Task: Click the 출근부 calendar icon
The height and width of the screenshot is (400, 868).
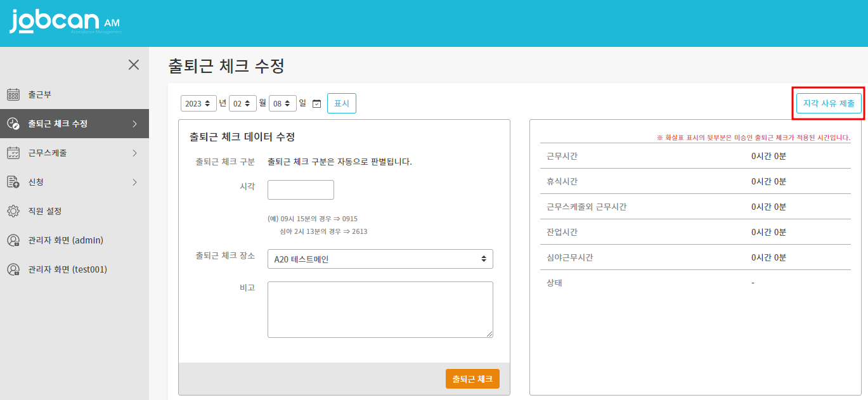Action: point(13,94)
